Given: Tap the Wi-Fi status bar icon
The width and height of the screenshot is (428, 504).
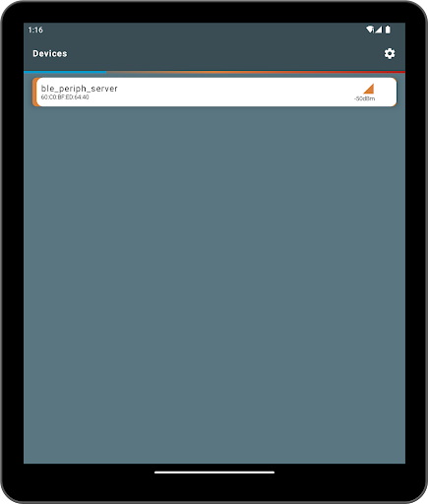Looking at the screenshot, I should [x=370, y=30].
